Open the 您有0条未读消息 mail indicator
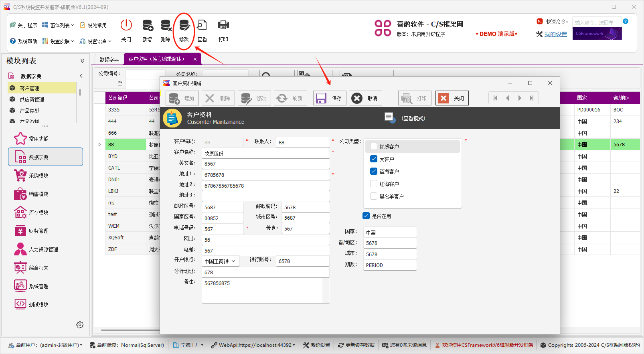The image size is (644, 354). (405, 345)
